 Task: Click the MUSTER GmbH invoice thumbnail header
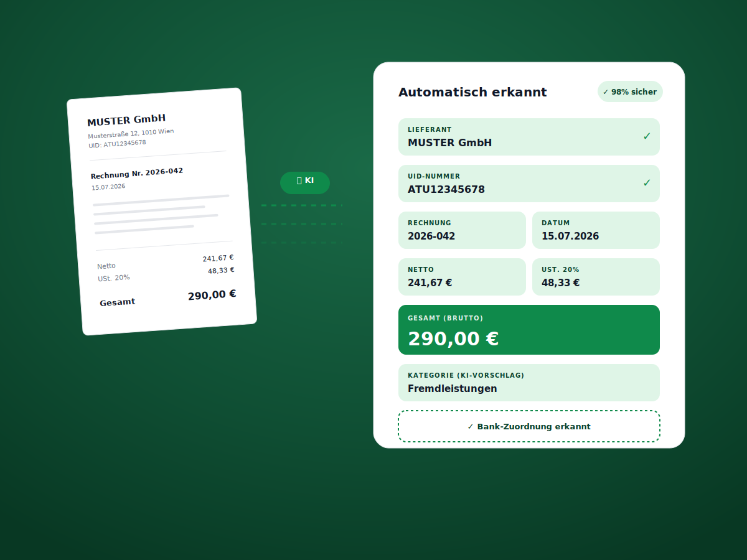[x=126, y=120]
